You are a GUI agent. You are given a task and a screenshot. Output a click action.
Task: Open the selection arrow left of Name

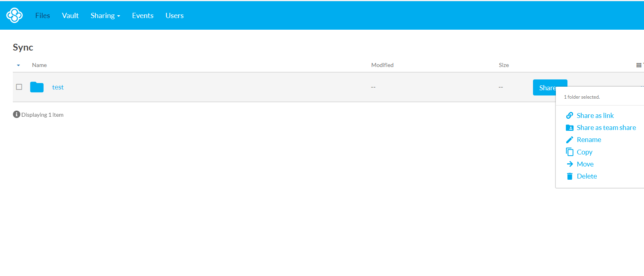18,65
